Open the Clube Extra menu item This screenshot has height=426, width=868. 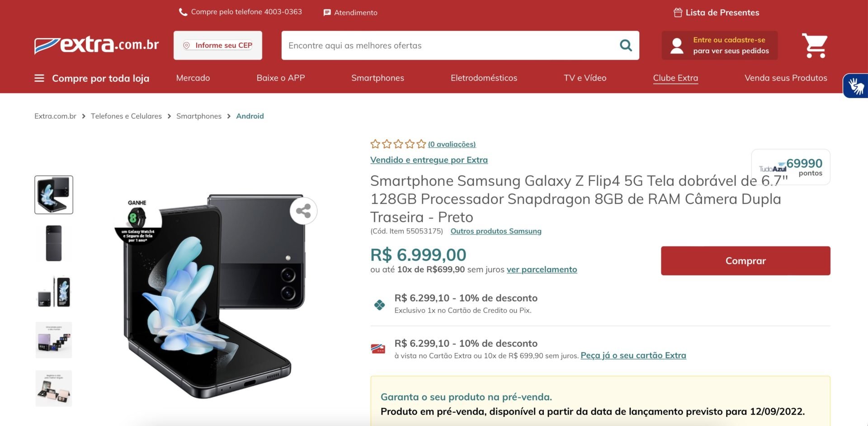(x=675, y=78)
